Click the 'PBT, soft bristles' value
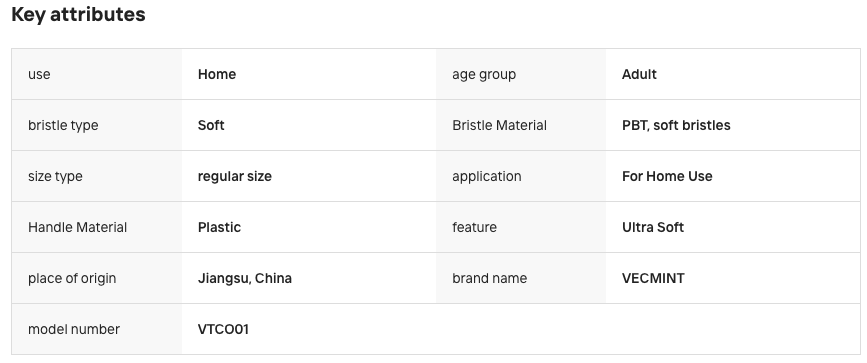The height and width of the screenshot is (363, 867). pyautogui.click(x=676, y=125)
